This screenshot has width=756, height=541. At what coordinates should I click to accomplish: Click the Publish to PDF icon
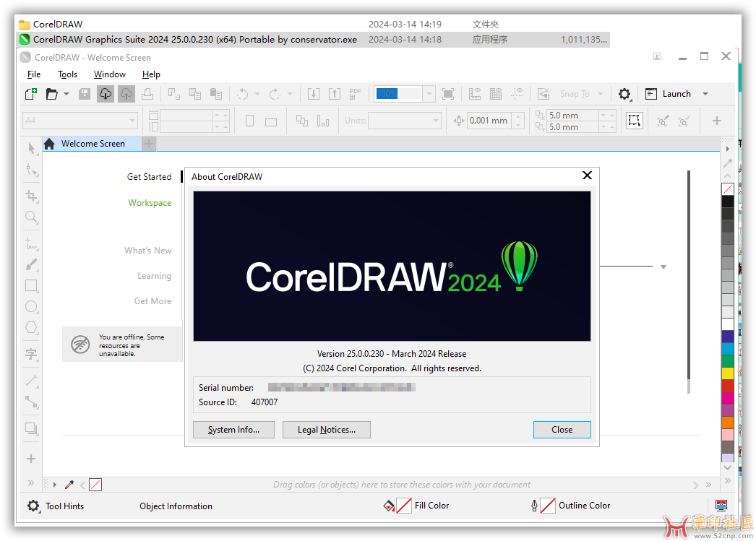(356, 94)
